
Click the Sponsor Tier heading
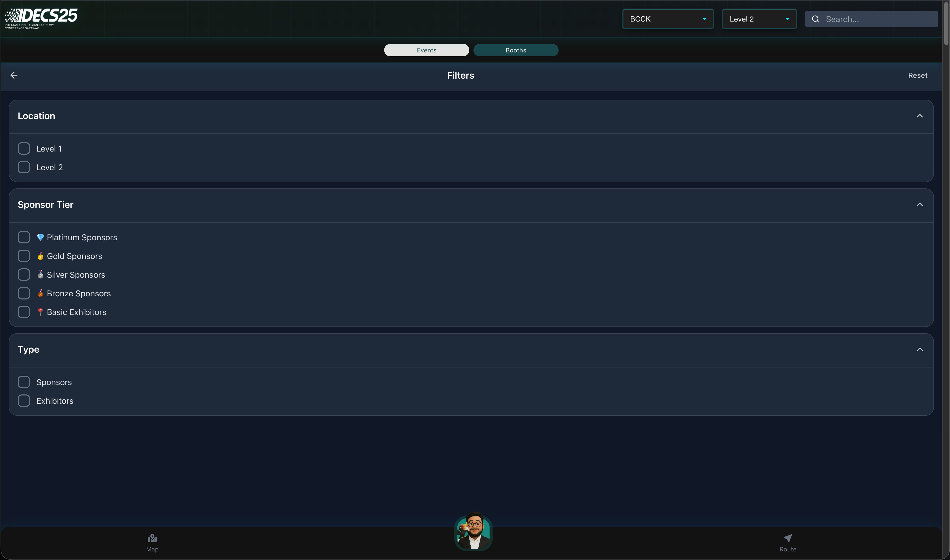click(45, 204)
